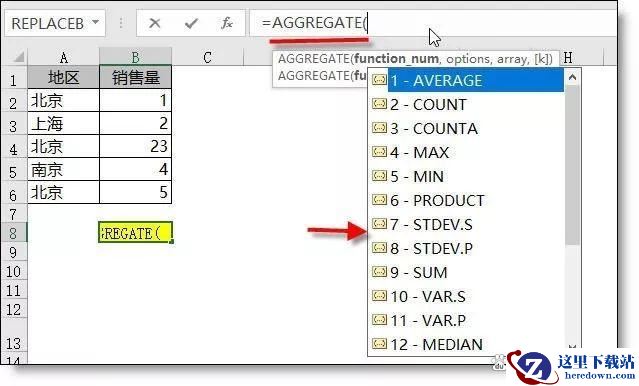Click the function list scroll up arrow

pyautogui.click(x=572, y=77)
